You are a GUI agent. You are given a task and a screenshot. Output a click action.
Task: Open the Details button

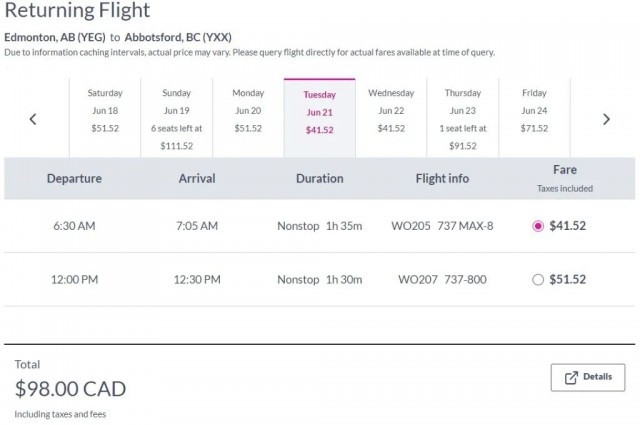tap(588, 377)
